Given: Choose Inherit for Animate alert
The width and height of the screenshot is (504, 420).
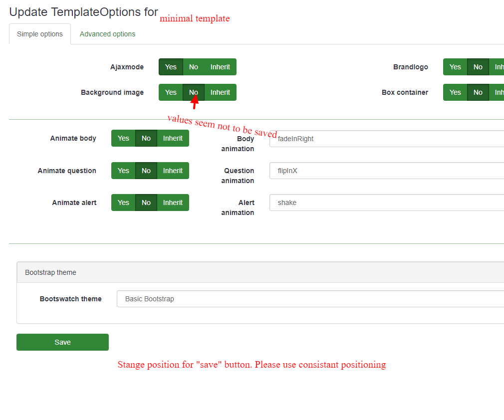Looking at the screenshot, I should coord(173,203).
